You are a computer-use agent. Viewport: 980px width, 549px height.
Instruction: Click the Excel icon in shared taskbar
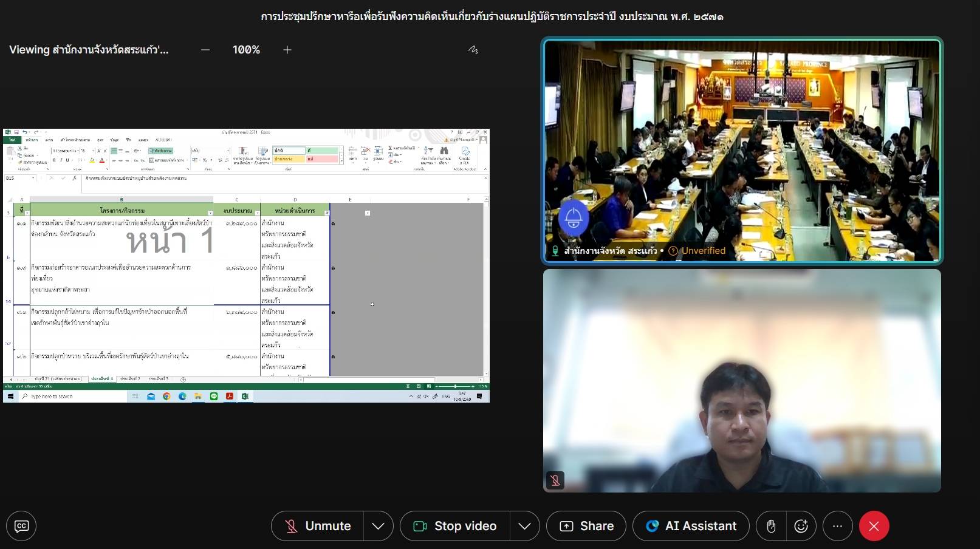(x=245, y=396)
